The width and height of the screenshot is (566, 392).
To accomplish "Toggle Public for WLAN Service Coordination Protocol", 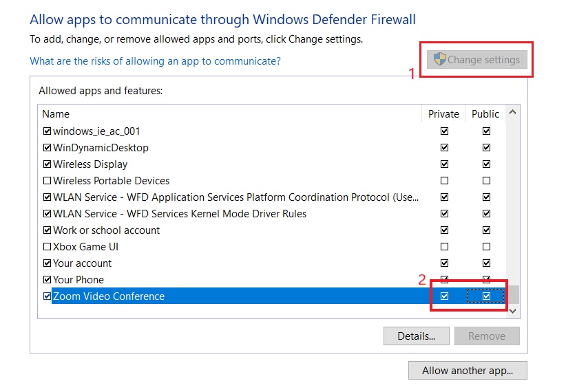I will pos(486,197).
